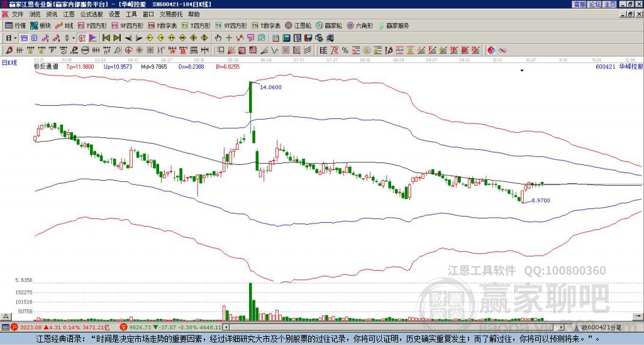
Task: Step back with black left arrow
Action: (x=128, y=38)
